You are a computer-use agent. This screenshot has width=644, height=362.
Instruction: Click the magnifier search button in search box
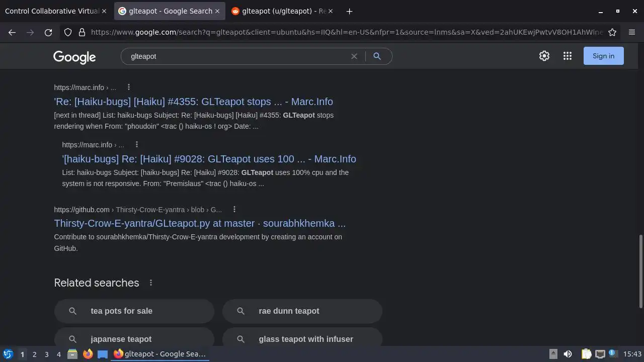[x=377, y=56]
